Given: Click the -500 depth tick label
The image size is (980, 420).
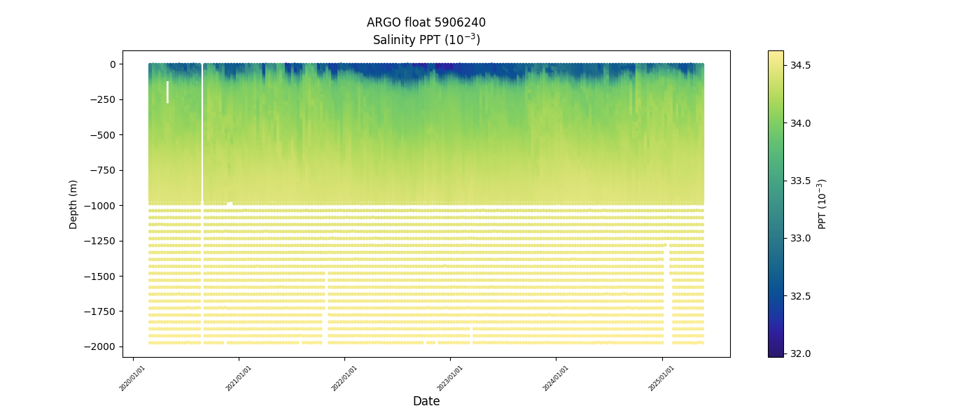Looking at the screenshot, I should click(104, 134).
